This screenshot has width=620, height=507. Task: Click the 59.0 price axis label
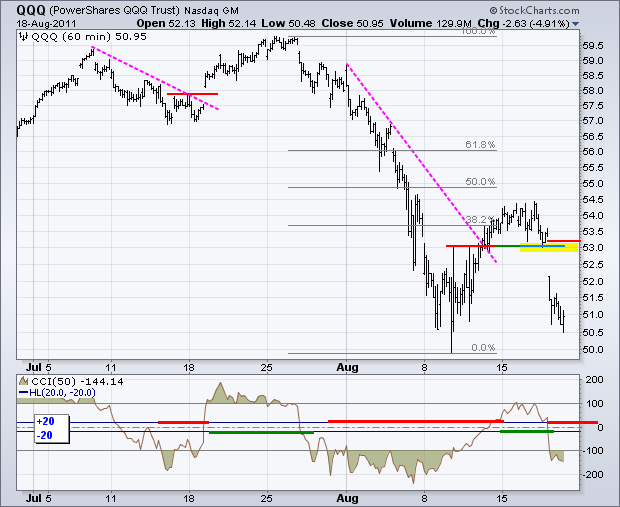click(x=593, y=61)
